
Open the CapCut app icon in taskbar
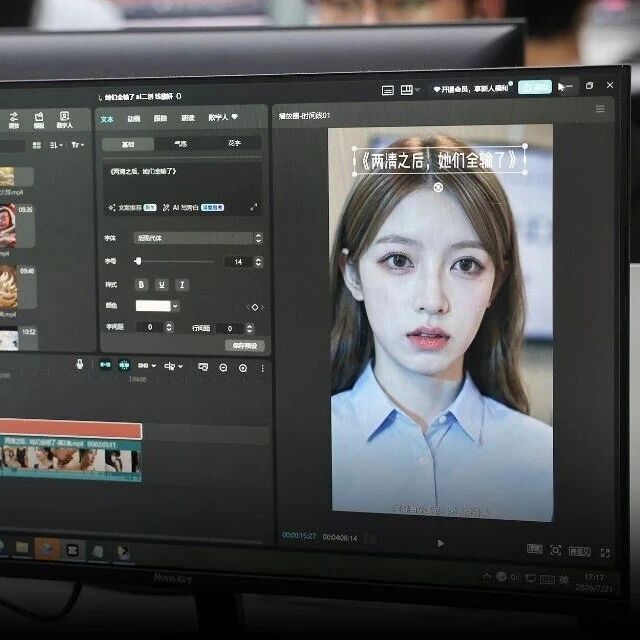coord(73,550)
